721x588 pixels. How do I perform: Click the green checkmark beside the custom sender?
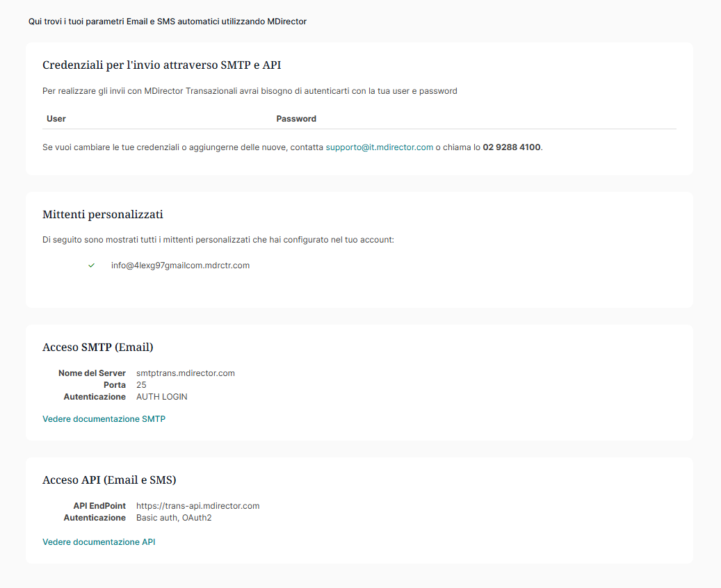[x=92, y=266]
